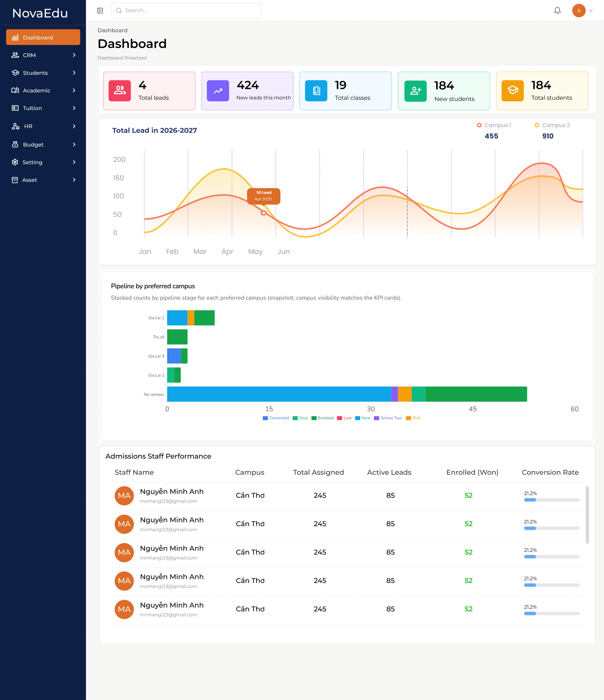Viewport: 604px width, 700px height.
Task: Open the Budget menu item
Action: 43,144
